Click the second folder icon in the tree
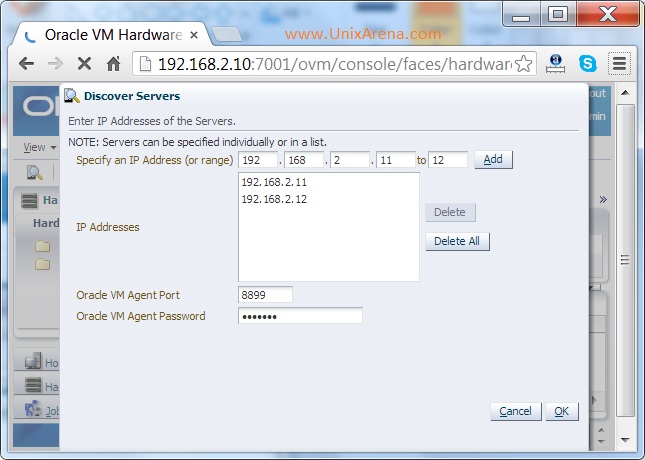This screenshot has height=460, width=645. click(x=42, y=264)
